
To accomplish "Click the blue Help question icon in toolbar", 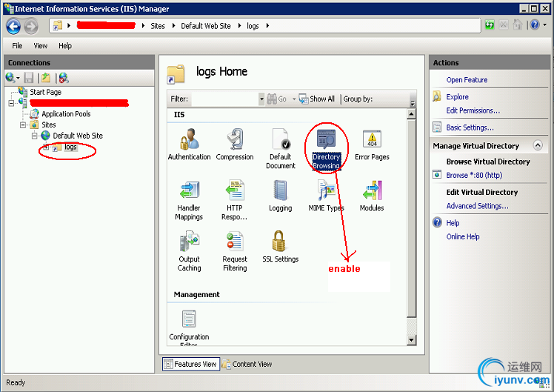I will pos(535,25).
